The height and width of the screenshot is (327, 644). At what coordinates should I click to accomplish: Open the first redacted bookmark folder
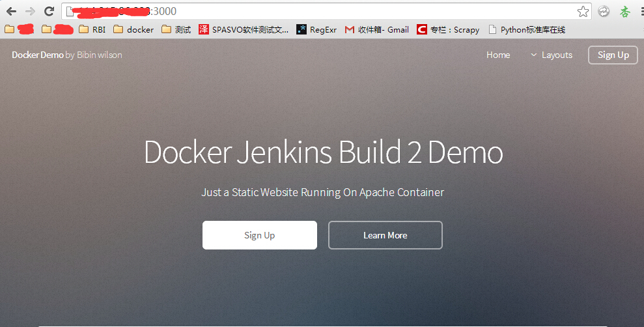(x=20, y=29)
